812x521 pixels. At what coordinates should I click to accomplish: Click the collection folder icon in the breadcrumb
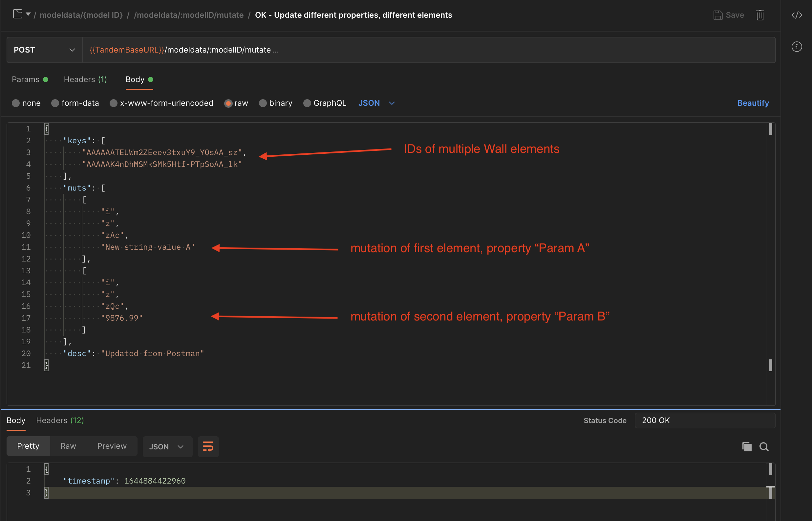pyautogui.click(x=18, y=14)
